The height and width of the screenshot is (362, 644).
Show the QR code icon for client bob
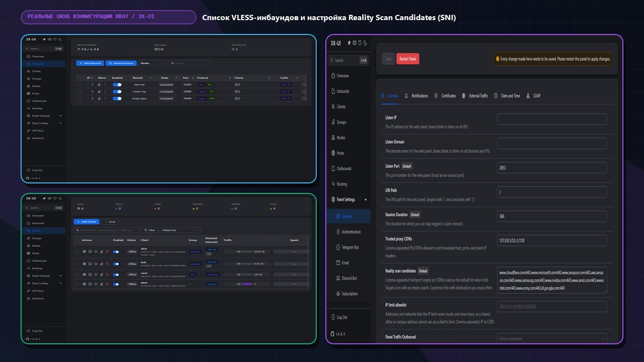click(84, 264)
